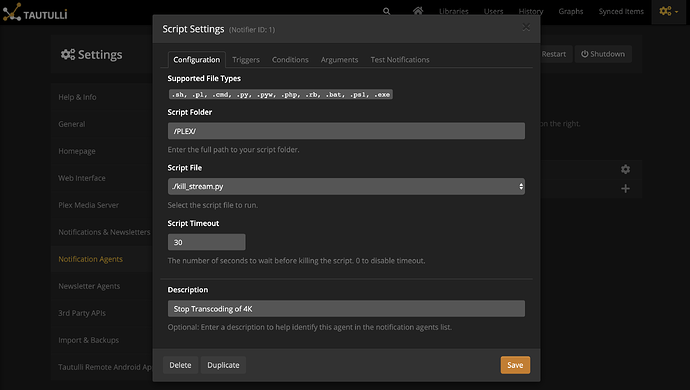Go to home via house icon
Image resolution: width=690 pixels, height=390 pixels.
click(418, 11)
